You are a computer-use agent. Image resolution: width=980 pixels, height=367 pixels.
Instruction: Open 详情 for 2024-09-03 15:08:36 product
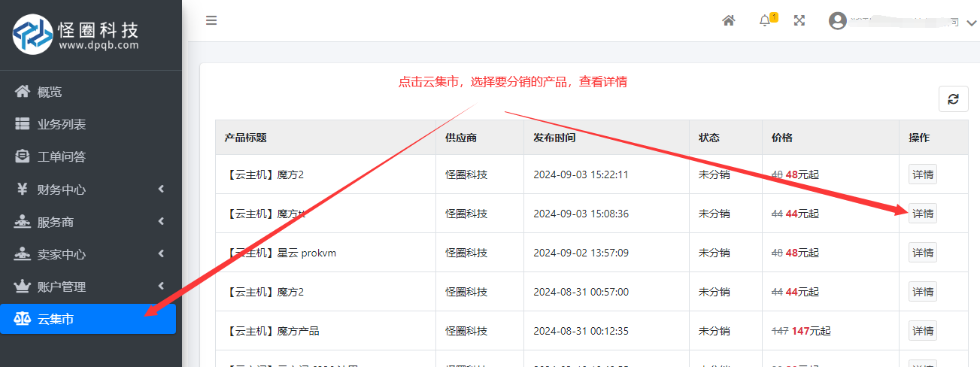tap(923, 214)
